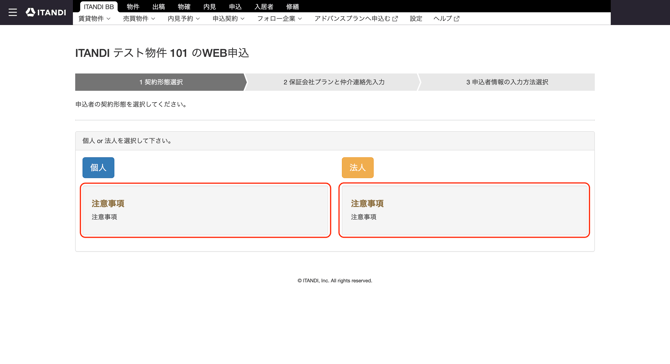
Task: Expand the 売買物件 dropdown menu
Action: click(x=139, y=19)
